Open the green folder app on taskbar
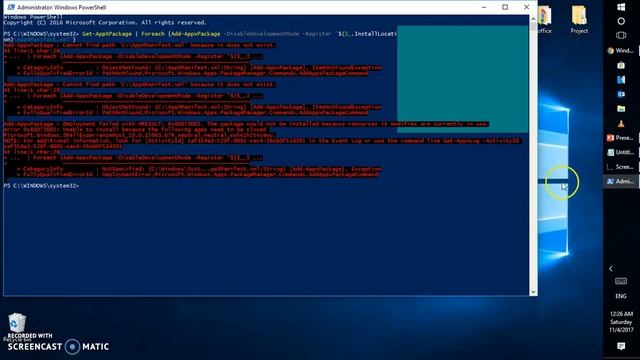The width and height of the screenshot is (640, 360). tap(621, 109)
